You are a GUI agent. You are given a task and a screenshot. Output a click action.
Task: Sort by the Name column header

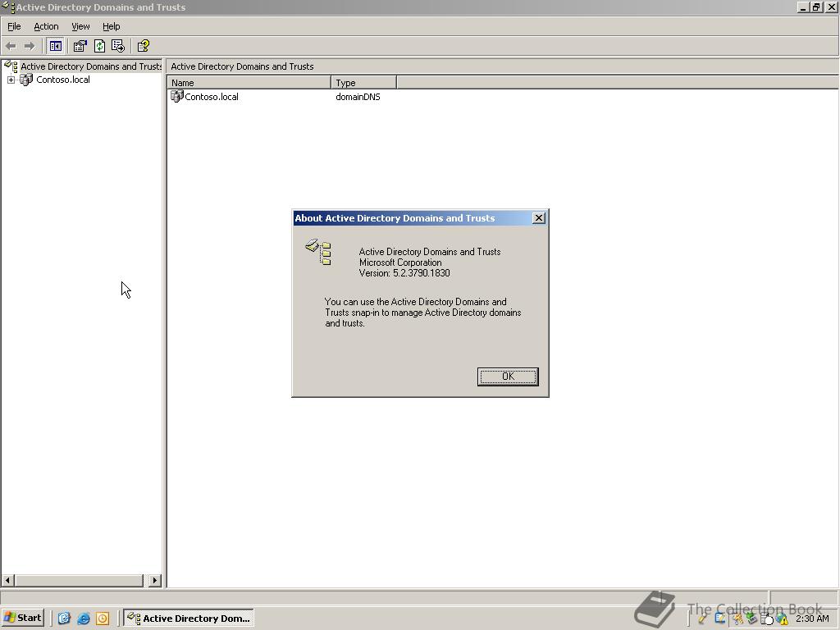[249, 83]
